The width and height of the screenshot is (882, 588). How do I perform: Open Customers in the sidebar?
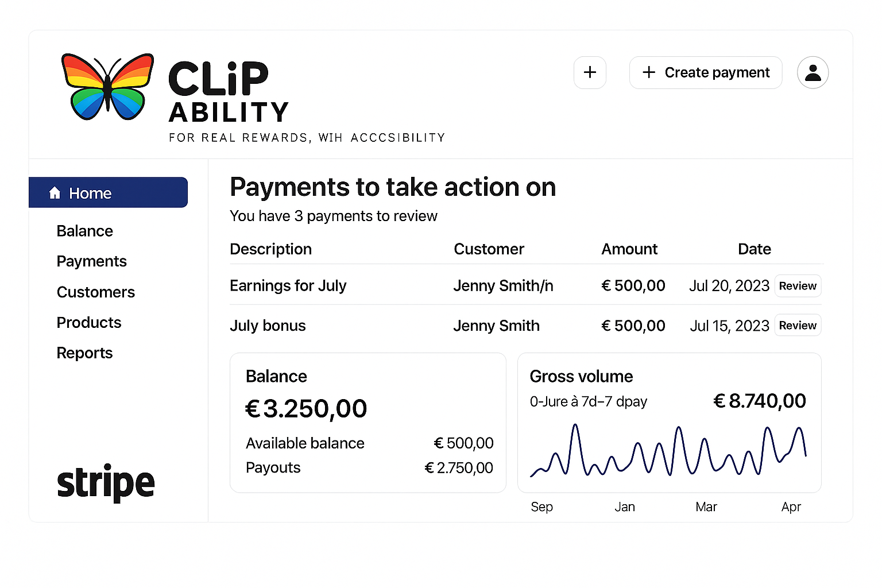pyautogui.click(x=96, y=292)
